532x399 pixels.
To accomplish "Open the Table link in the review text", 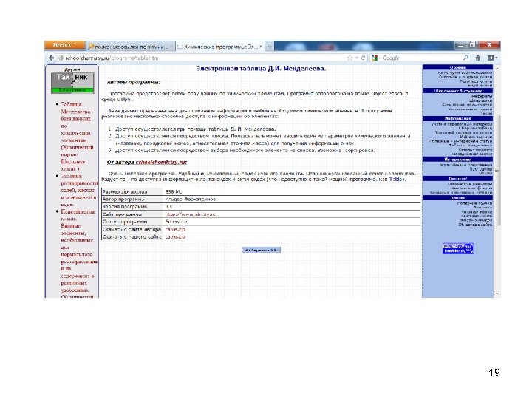I will click(395, 179).
